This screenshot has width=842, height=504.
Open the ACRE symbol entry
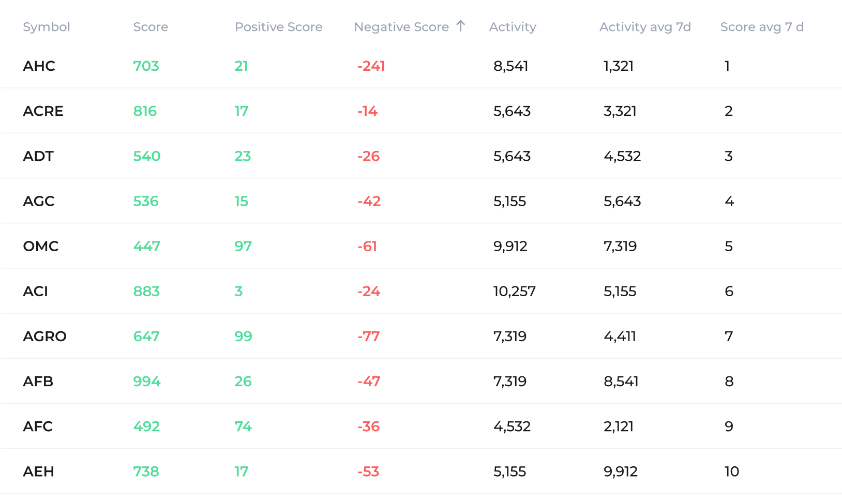(43, 111)
